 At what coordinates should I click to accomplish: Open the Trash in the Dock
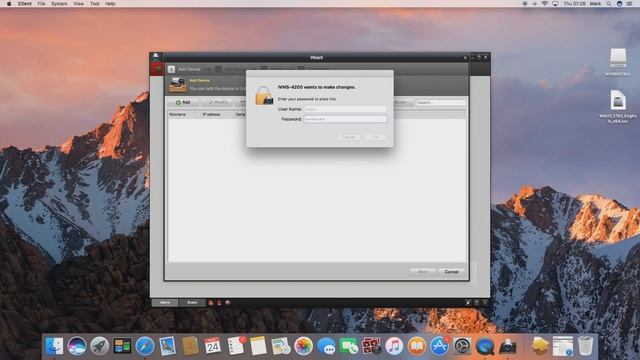click(585, 346)
